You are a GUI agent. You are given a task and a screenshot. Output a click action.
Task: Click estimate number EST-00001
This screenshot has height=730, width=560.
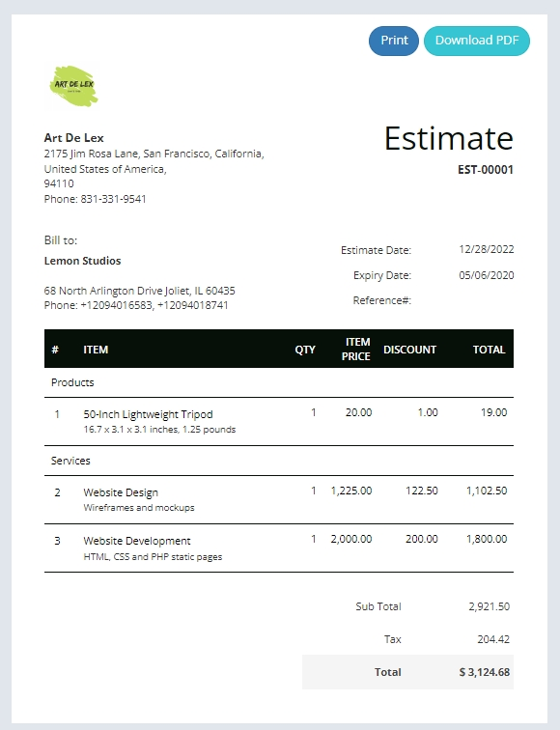pos(486,170)
